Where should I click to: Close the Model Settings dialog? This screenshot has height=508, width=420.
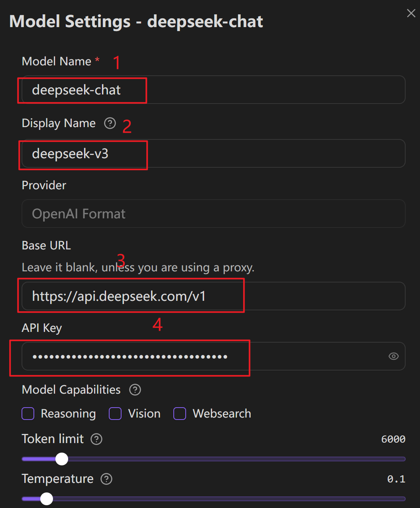(x=411, y=14)
